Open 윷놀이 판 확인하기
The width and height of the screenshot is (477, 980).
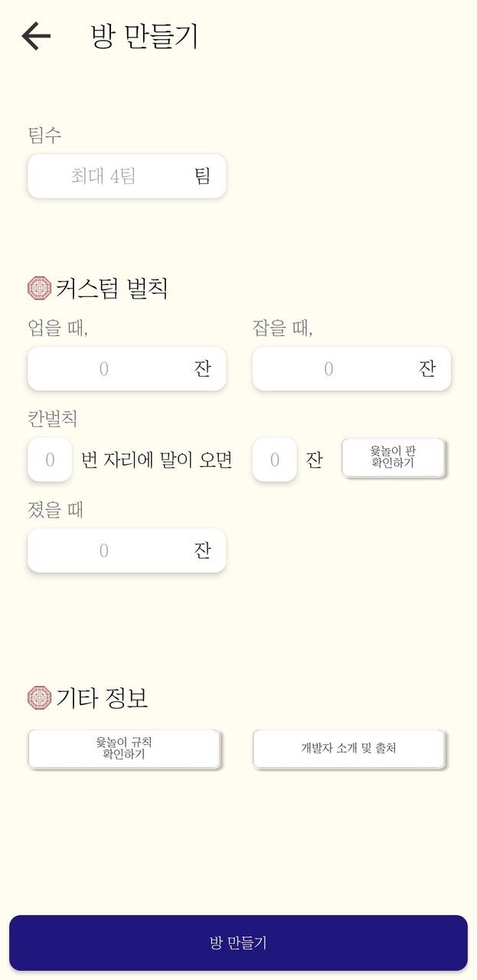(x=394, y=457)
